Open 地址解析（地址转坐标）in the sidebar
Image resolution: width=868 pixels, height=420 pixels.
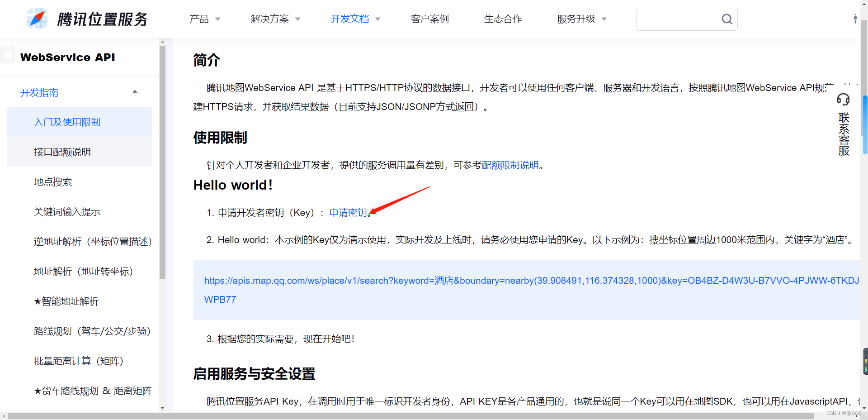[84, 271]
